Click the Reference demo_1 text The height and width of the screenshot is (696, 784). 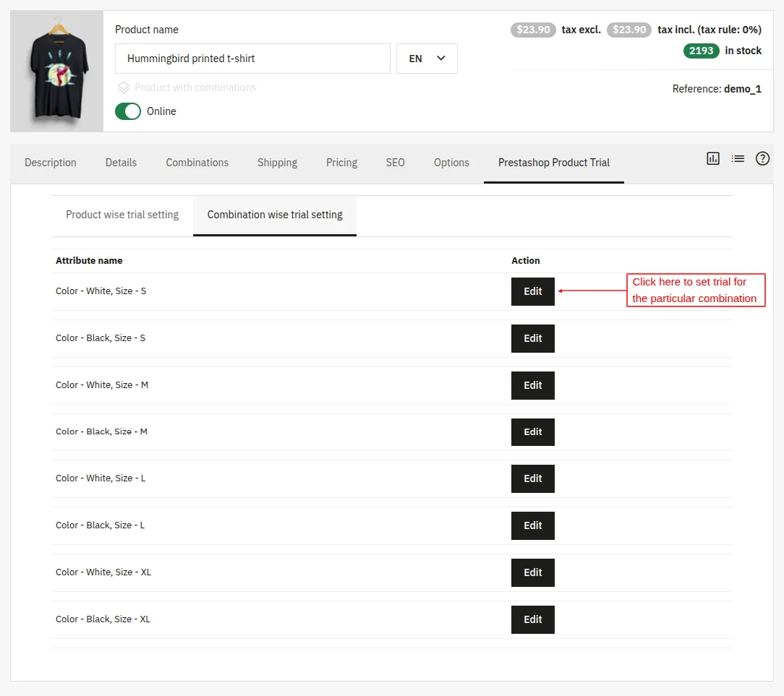tap(717, 89)
